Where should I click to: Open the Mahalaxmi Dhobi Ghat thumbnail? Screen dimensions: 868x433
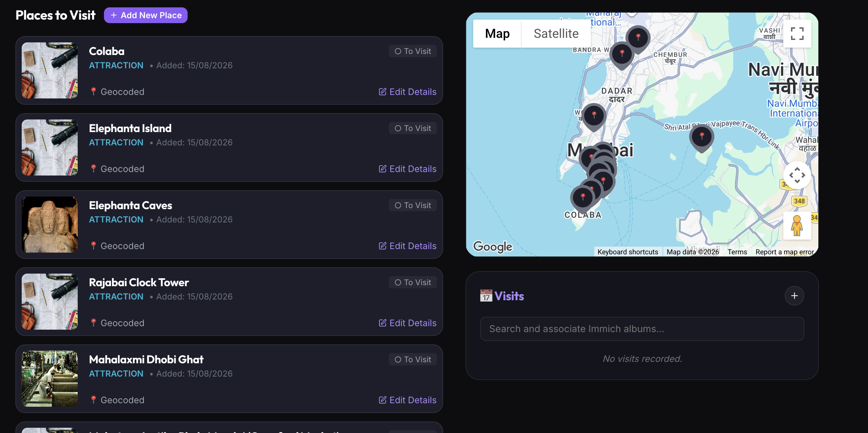pos(50,379)
